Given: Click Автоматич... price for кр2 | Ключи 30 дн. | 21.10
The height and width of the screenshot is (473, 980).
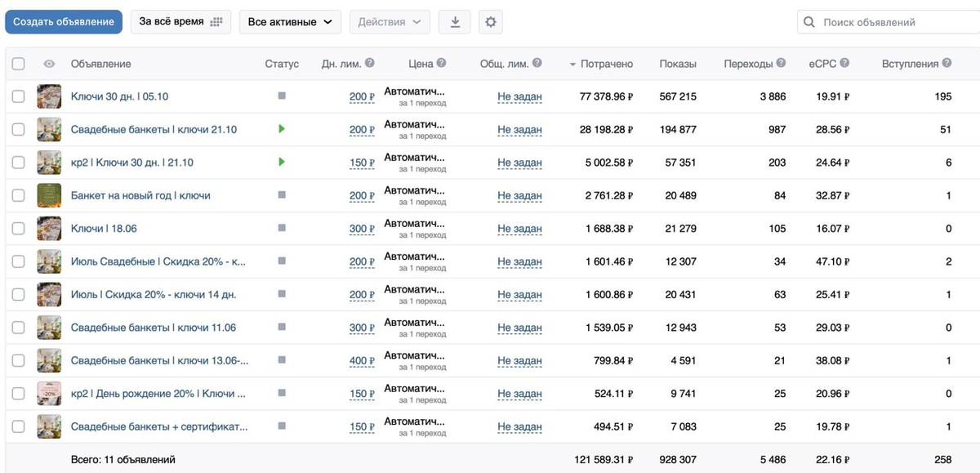Looking at the screenshot, I should point(415,158).
